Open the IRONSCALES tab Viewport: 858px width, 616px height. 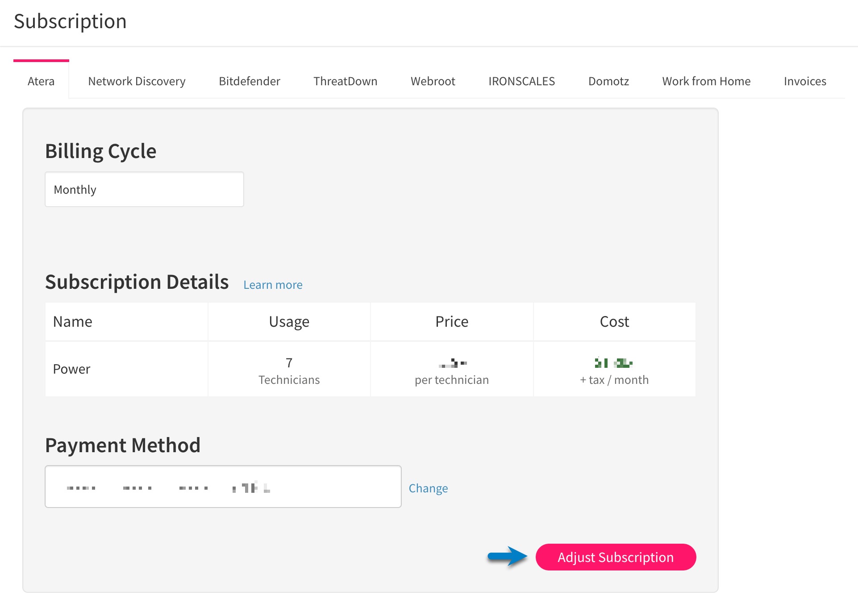point(521,81)
